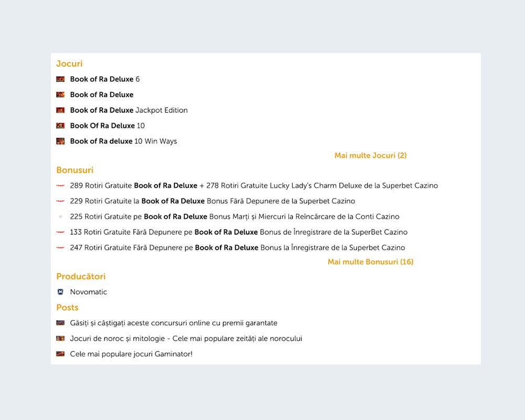
Task: Open post Jocuri de noroc și mitologie
Action: click(x=186, y=339)
